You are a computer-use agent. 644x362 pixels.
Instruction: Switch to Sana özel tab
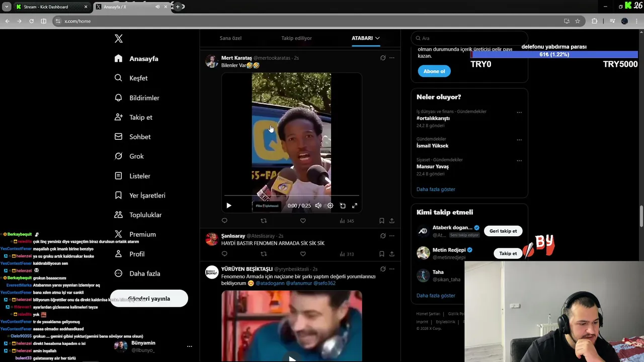pyautogui.click(x=230, y=38)
